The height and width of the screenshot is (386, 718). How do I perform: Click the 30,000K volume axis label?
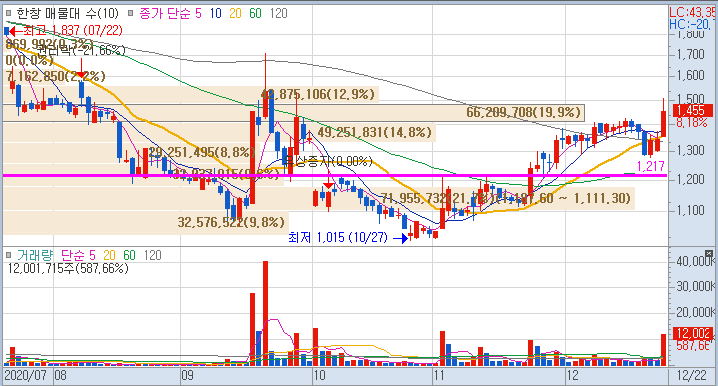pos(695,287)
